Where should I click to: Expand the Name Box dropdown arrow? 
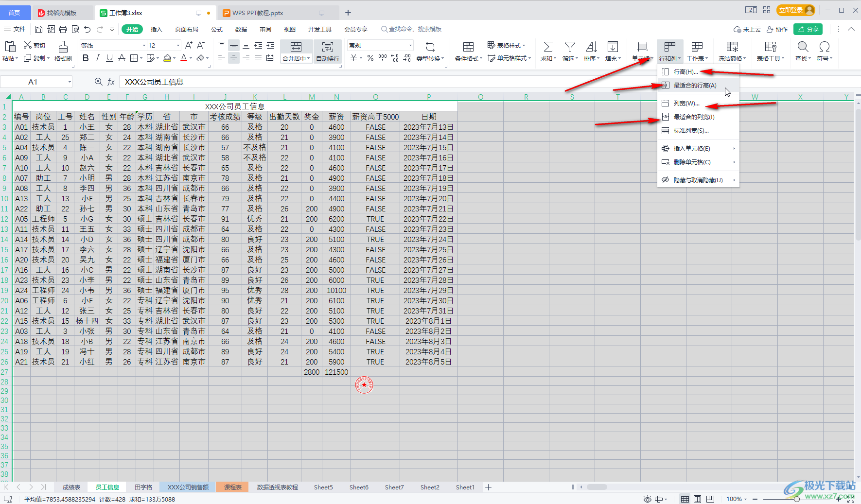70,82
